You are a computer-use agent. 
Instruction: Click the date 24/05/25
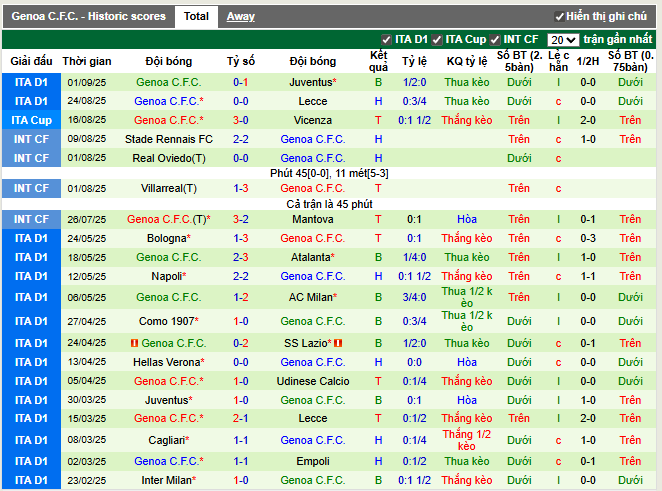pos(87,239)
